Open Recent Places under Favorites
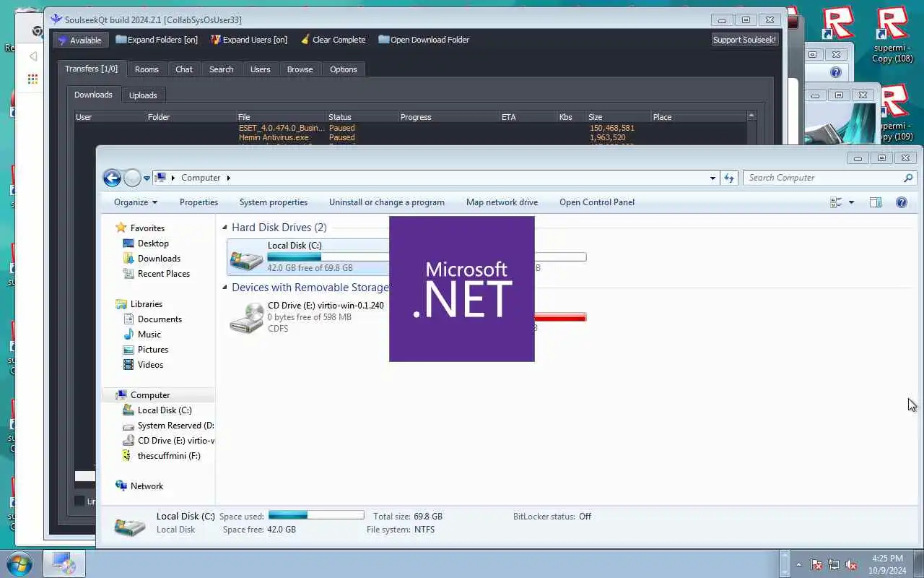 coord(164,274)
